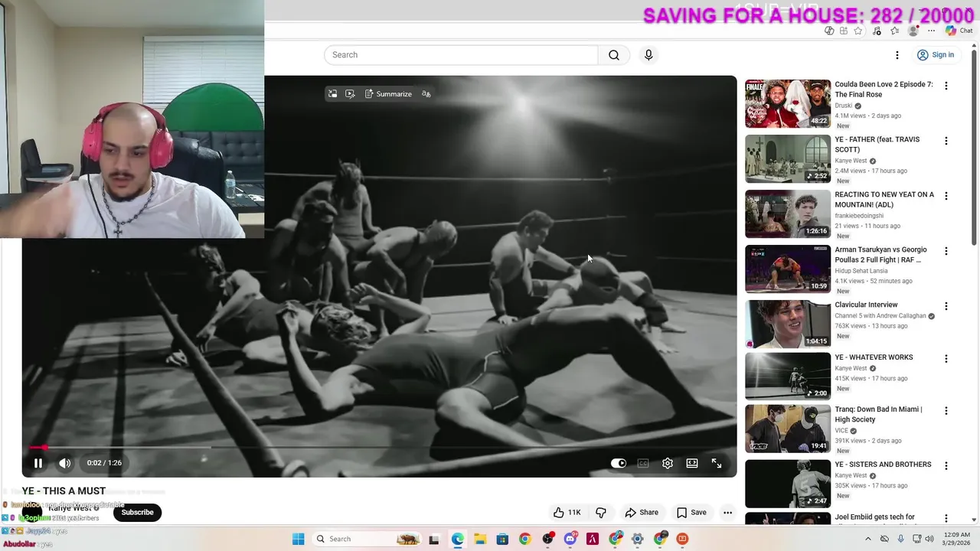Open Arman Tsarukyan vs Georgio Poullas thumbnail
Image resolution: width=980 pixels, height=551 pixels.
[788, 269]
